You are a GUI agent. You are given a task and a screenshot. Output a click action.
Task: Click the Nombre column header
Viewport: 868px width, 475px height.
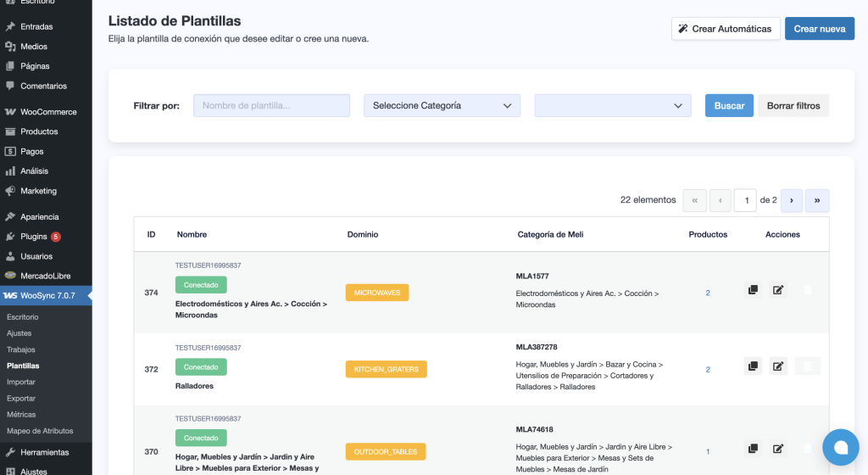pyautogui.click(x=192, y=235)
